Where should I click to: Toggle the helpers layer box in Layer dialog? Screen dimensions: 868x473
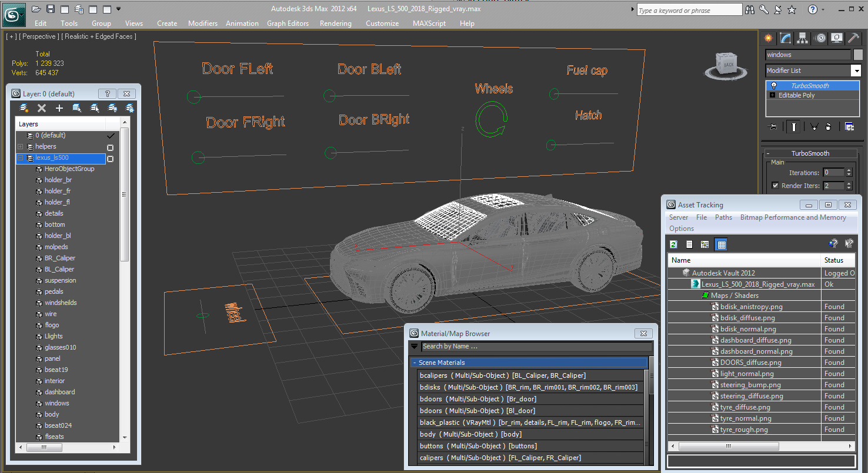tap(110, 147)
